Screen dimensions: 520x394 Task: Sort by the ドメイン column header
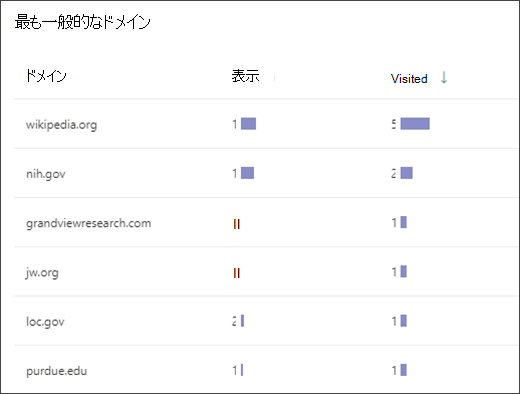46,76
